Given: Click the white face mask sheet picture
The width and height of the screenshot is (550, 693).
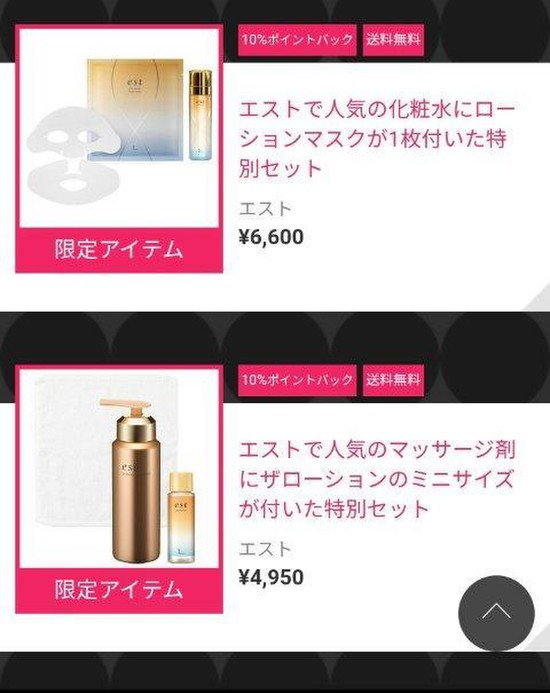Looking at the screenshot, I should (73, 157).
